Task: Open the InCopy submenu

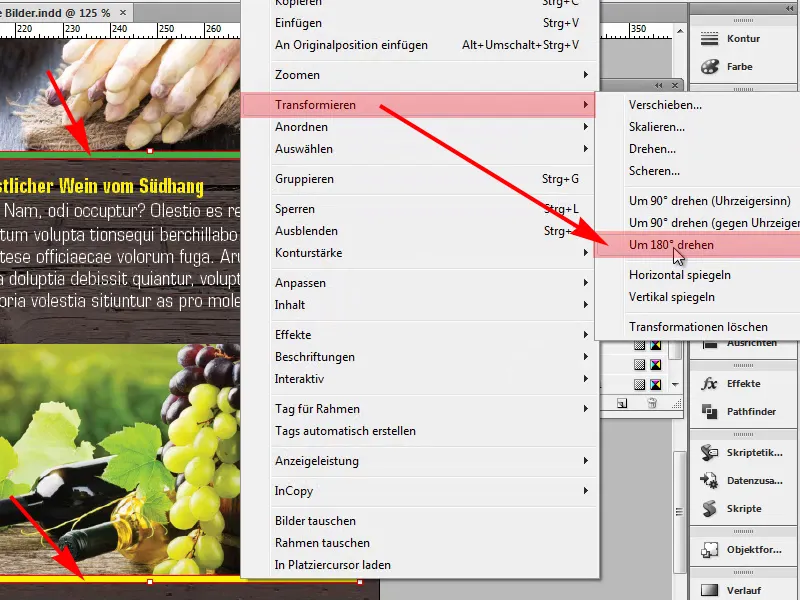Action: (x=419, y=491)
